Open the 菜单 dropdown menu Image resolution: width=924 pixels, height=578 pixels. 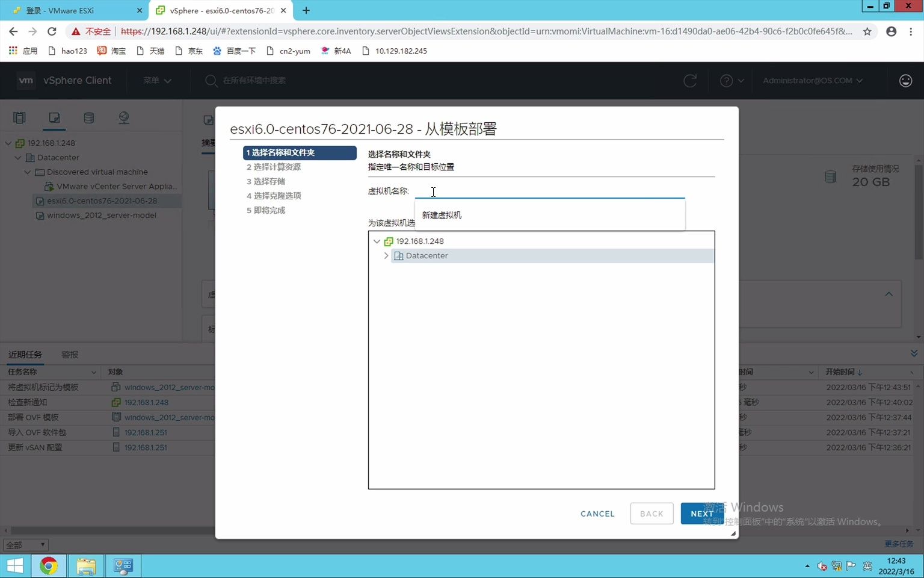[x=157, y=81]
